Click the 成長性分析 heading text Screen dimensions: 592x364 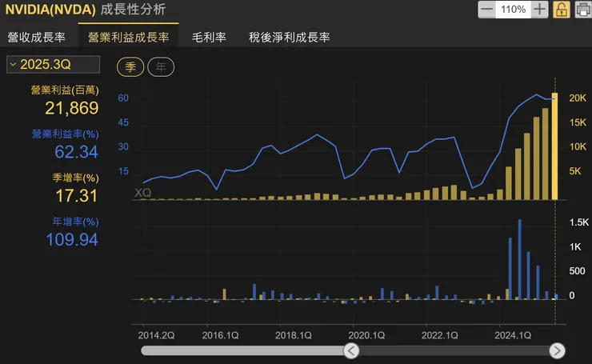coord(133,10)
